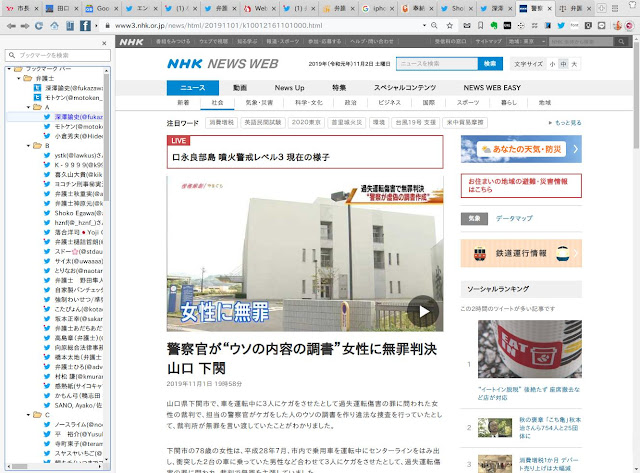Image resolution: width=640 pixels, height=473 pixels.
Task: Click the 検索 news search button
Action: [x=490, y=64]
